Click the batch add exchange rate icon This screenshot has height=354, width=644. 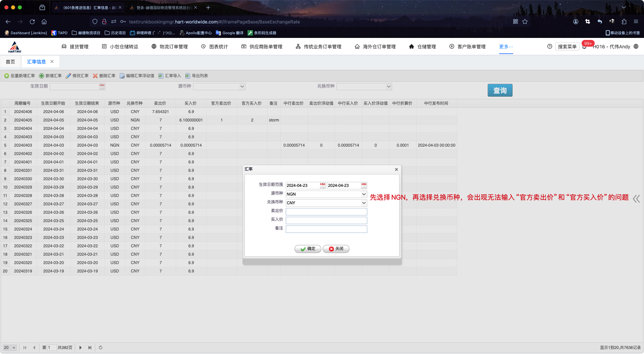click(x=6, y=76)
